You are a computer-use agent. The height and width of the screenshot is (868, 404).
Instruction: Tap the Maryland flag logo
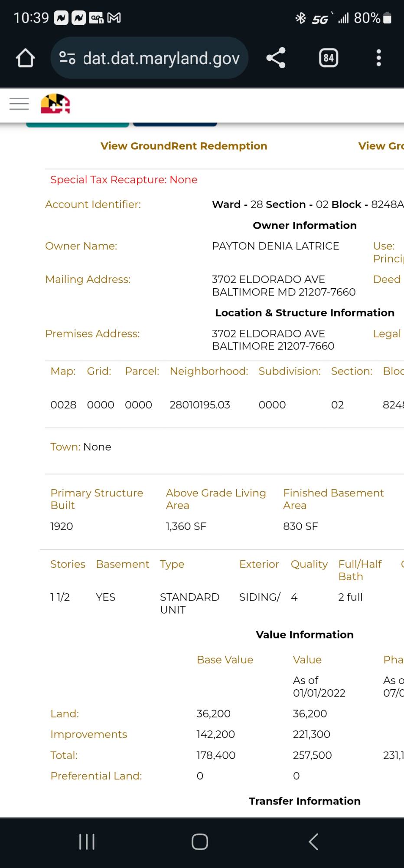pos(55,104)
